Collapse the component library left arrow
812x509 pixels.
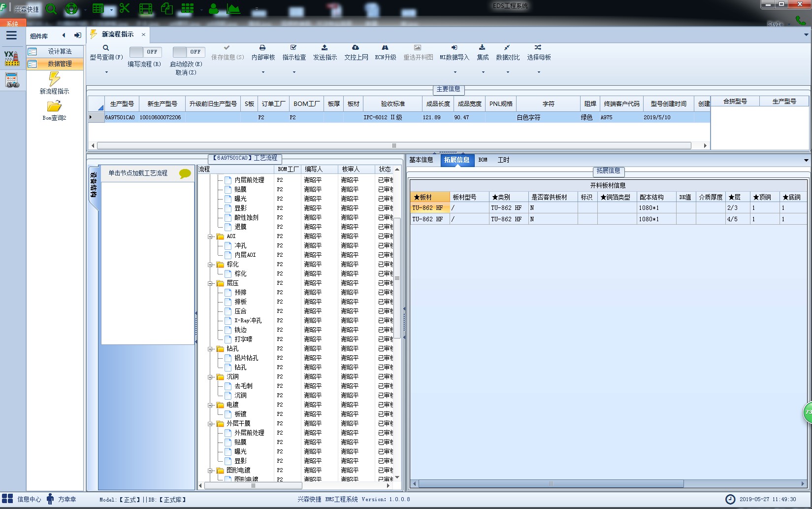coord(64,35)
